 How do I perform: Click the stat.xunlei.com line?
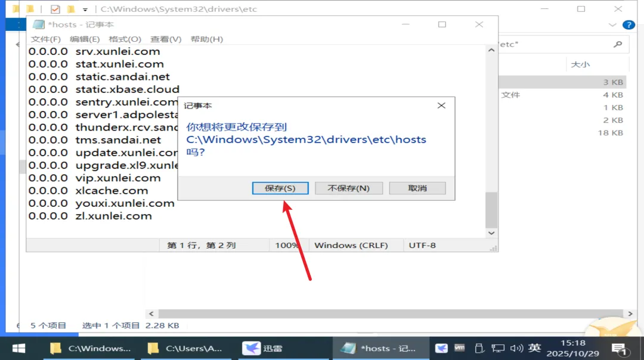click(96, 64)
